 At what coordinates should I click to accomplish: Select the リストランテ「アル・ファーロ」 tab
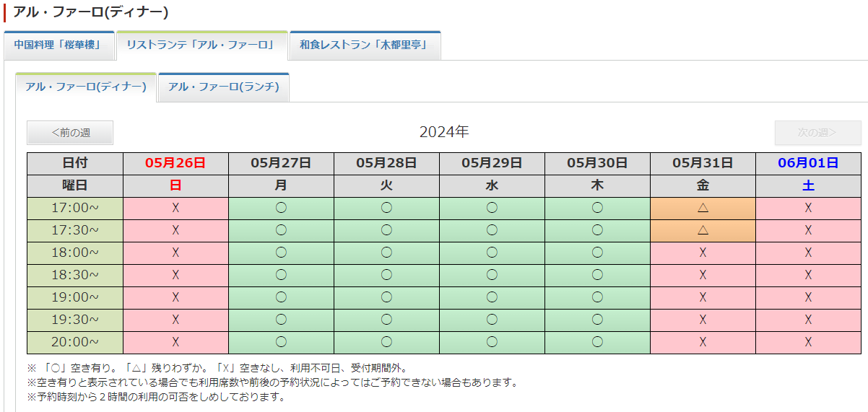(201, 45)
